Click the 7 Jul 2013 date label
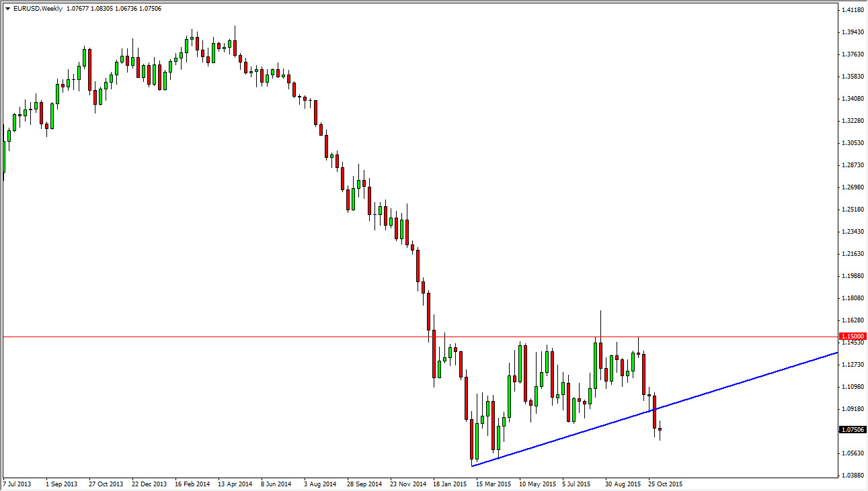The height and width of the screenshot is (491, 868). point(19,483)
